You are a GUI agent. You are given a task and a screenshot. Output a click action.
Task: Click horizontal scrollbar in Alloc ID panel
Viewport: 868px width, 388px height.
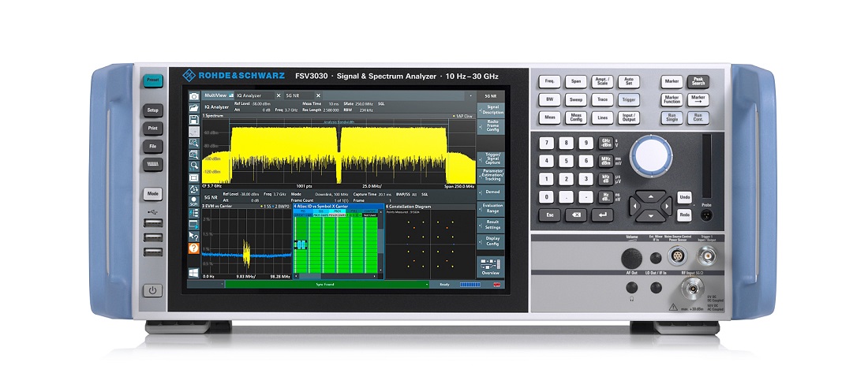point(337,274)
